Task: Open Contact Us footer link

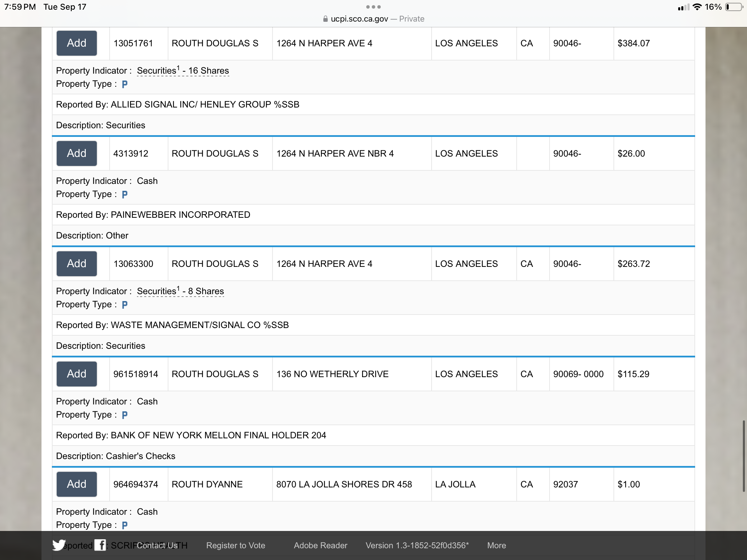Action: click(x=157, y=545)
